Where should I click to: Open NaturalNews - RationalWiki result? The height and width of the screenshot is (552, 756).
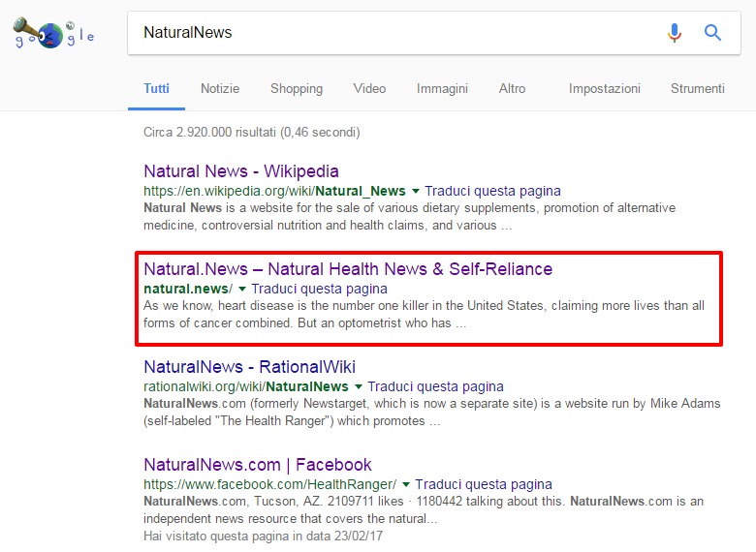pos(250,367)
